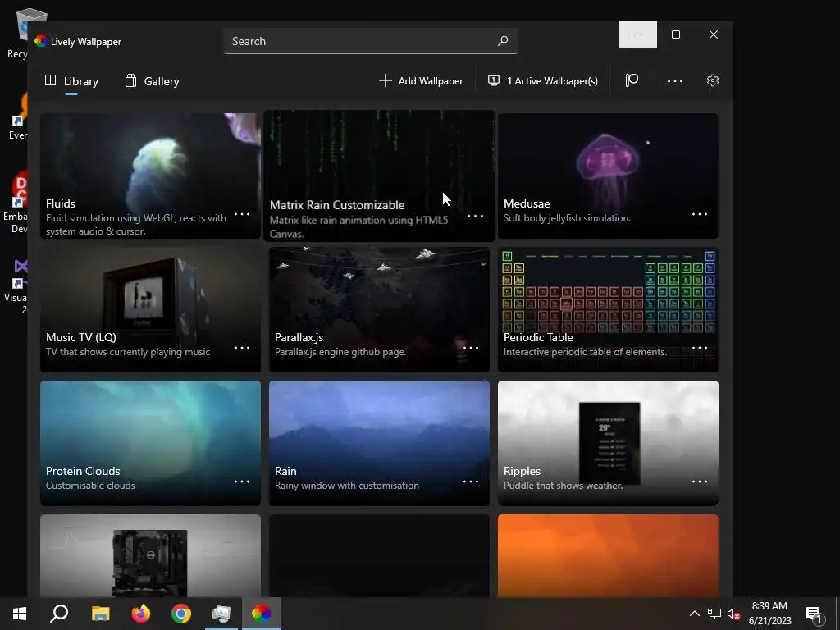Viewport: 840px width, 630px height.
Task: Open the toolbar three-dots more menu
Action: point(675,81)
